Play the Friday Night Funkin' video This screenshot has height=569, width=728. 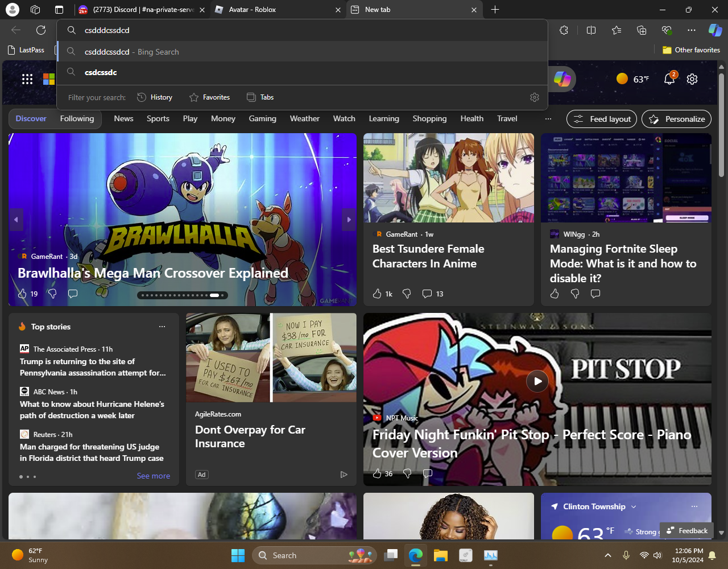(537, 381)
